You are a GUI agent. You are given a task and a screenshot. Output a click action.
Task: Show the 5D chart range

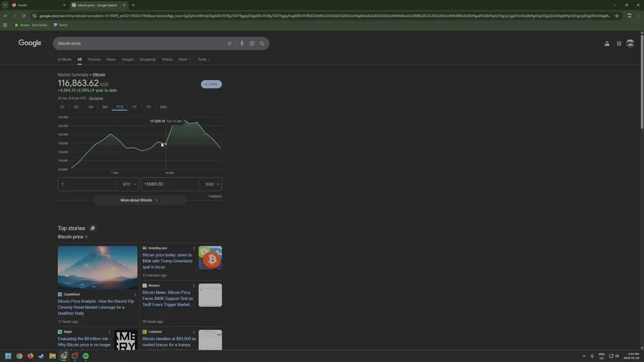pos(76,107)
